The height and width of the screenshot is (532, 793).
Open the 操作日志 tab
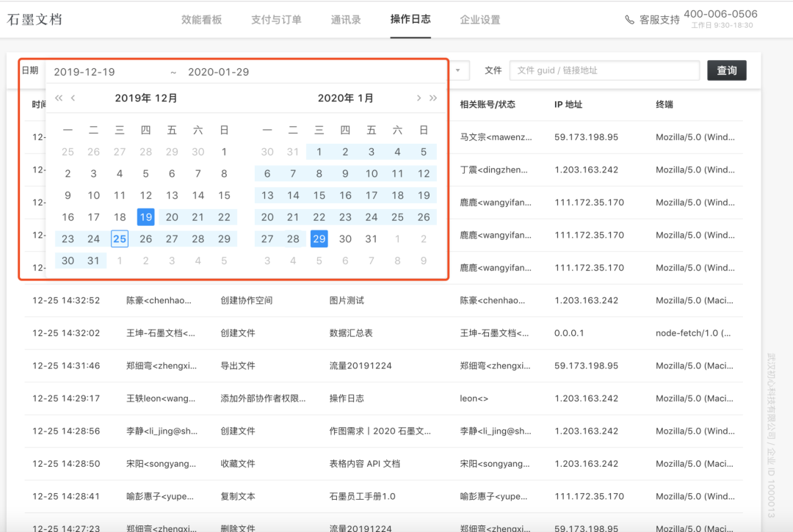click(x=410, y=20)
